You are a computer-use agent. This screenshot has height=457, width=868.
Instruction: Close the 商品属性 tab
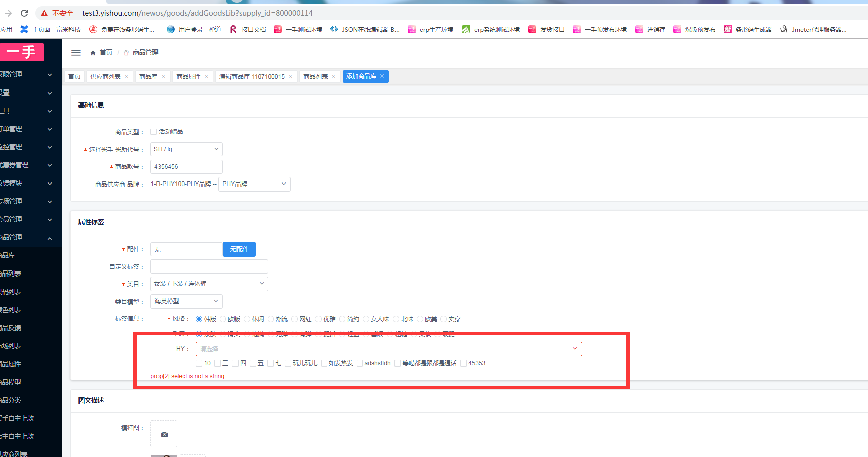(206, 77)
